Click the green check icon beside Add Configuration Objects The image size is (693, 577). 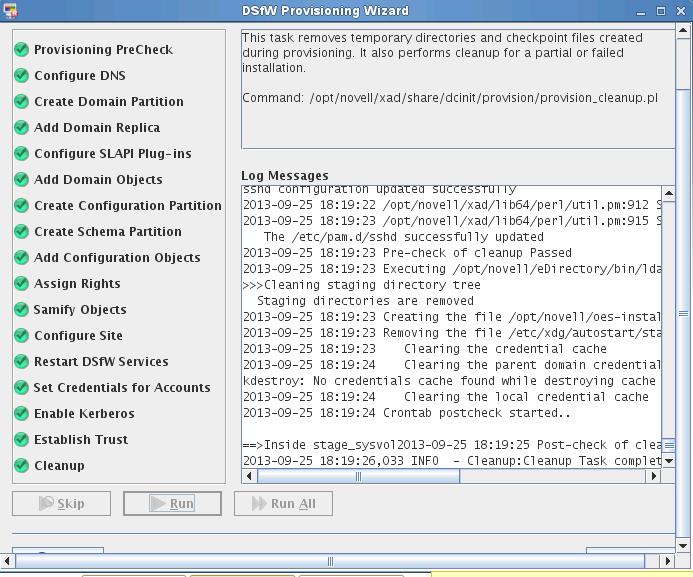point(21,258)
